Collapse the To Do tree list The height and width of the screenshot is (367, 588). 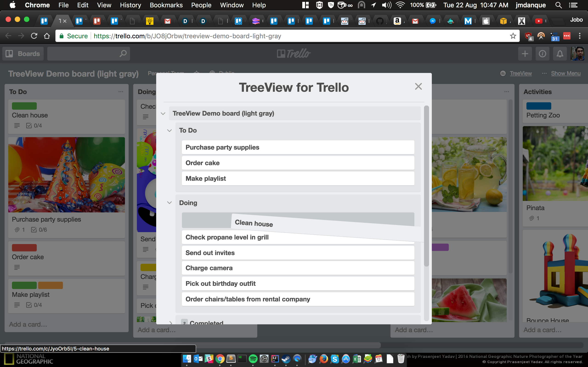click(169, 131)
